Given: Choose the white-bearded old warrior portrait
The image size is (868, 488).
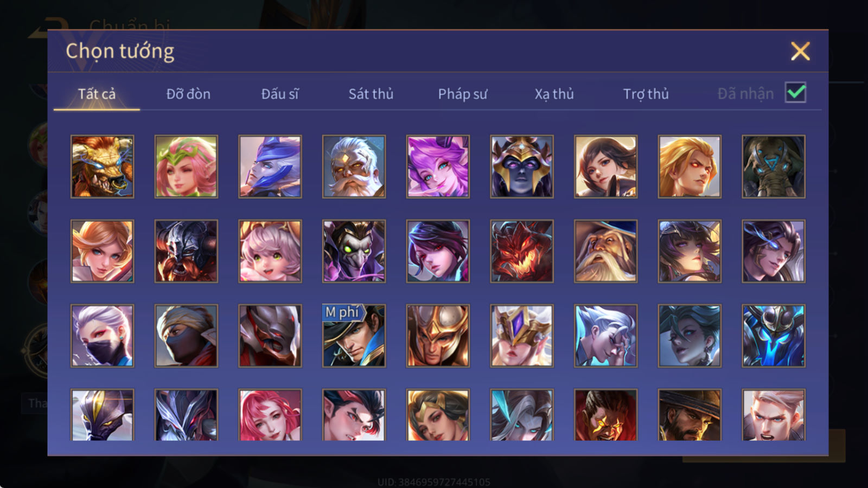Looking at the screenshot, I should pos(354,166).
